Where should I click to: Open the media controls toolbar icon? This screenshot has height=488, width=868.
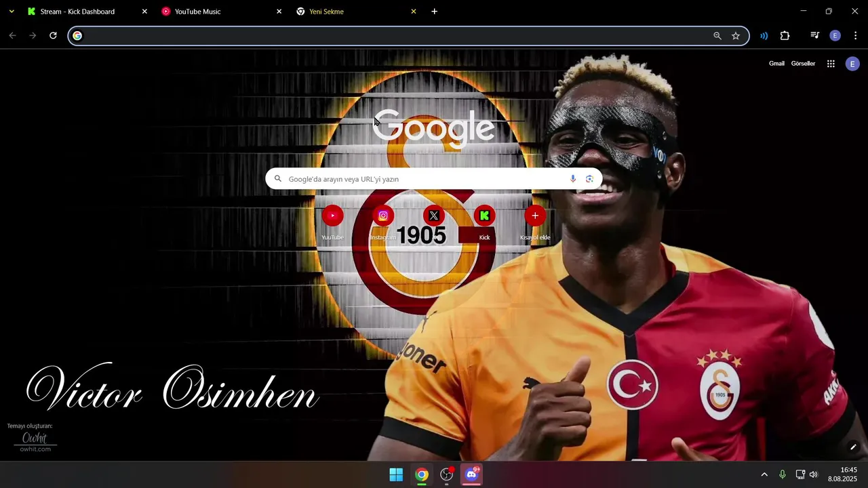[x=814, y=36]
